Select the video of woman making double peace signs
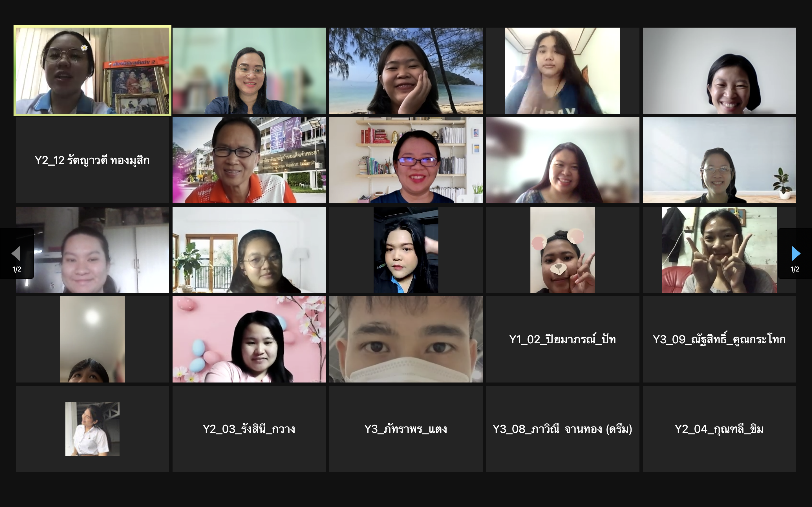Viewport: 812px width, 507px height. (x=720, y=250)
